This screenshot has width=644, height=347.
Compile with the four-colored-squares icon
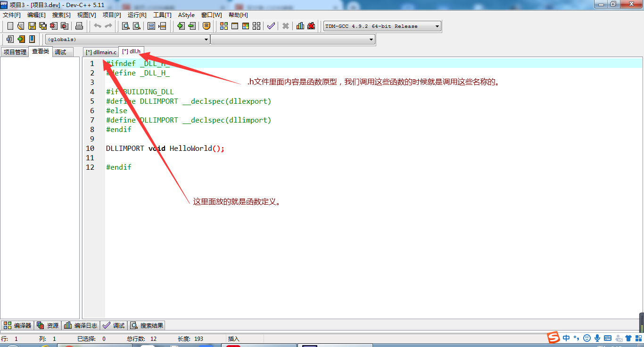[224, 26]
